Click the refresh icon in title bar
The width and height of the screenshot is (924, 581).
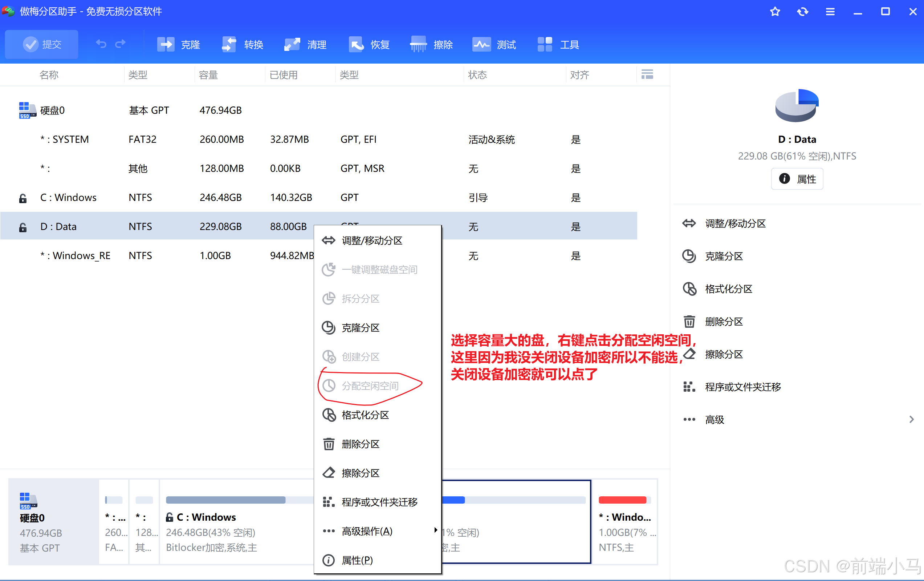pos(802,12)
